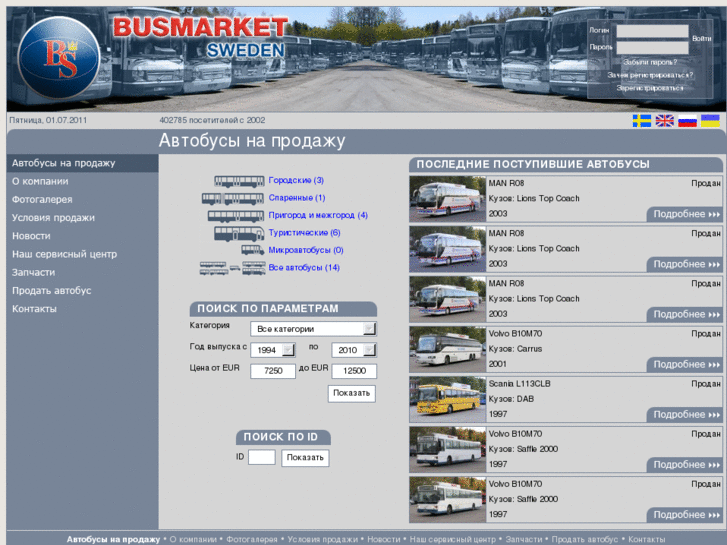
Task: Open third MAN R08 bus thumbnail
Action: point(447,299)
